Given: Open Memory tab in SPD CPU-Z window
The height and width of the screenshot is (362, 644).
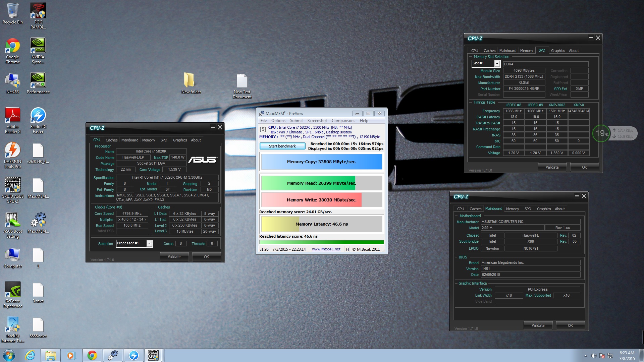Looking at the screenshot, I should 526,51.
